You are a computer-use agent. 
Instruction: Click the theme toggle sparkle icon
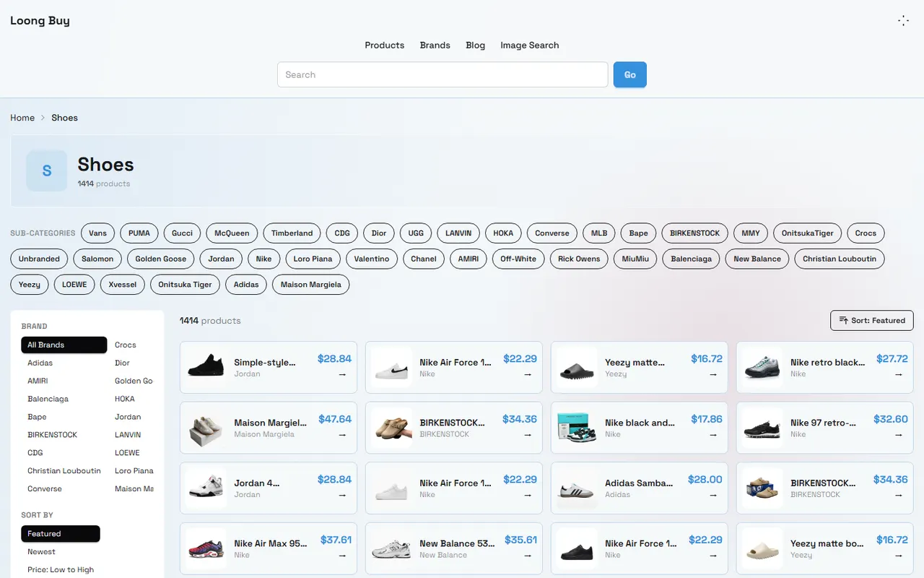point(903,21)
